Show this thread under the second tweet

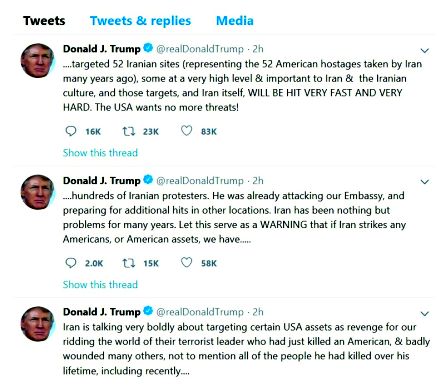(x=100, y=284)
